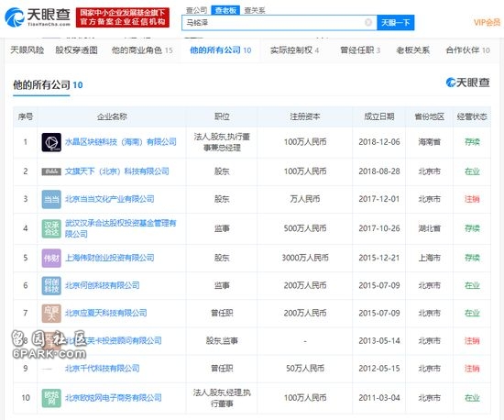The height and width of the screenshot is (420, 504).
Task: Open logo of 水晶区块链科技(海南)有限公司
Action: click(51, 142)
